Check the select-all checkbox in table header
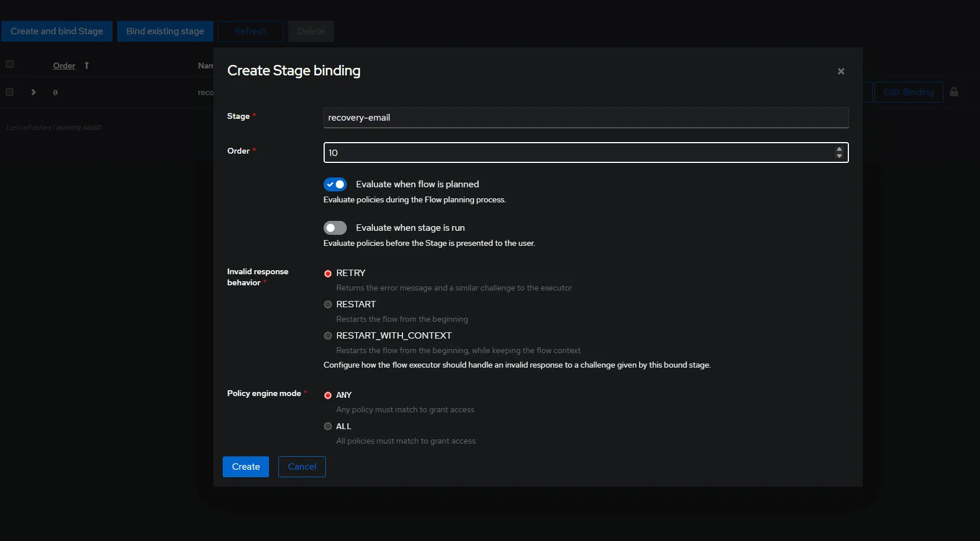The image size is (980, 541). pos(10,64)
